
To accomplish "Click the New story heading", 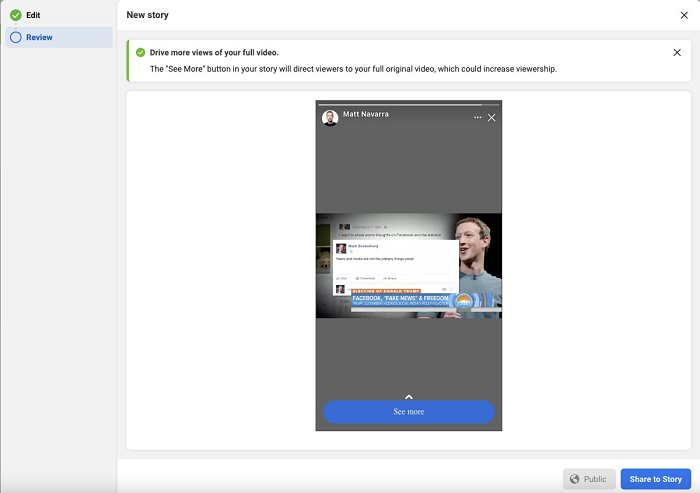I will coord(148,15).
